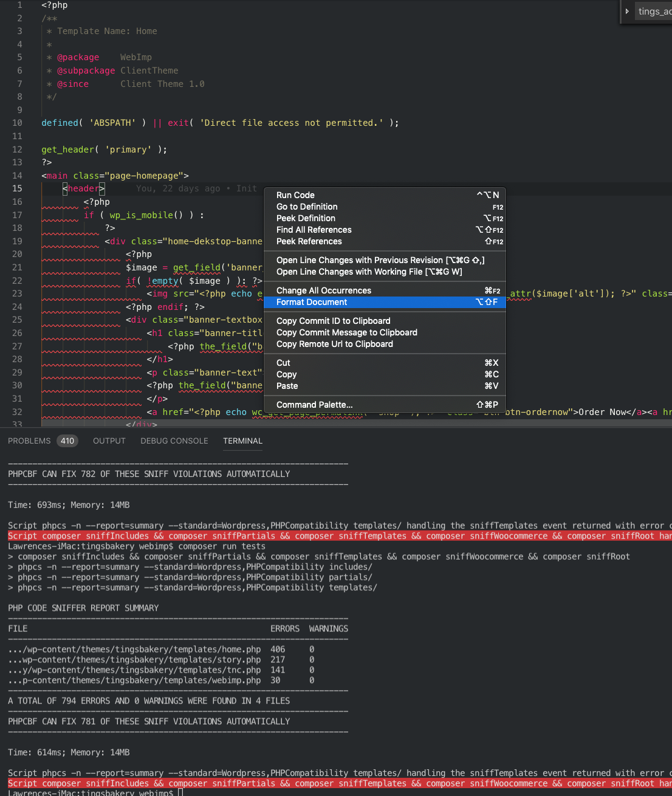Open the Command Palette menu entry
Image resolution: width=672 pixels, height=796 pixels.
(x=315, y=405)
